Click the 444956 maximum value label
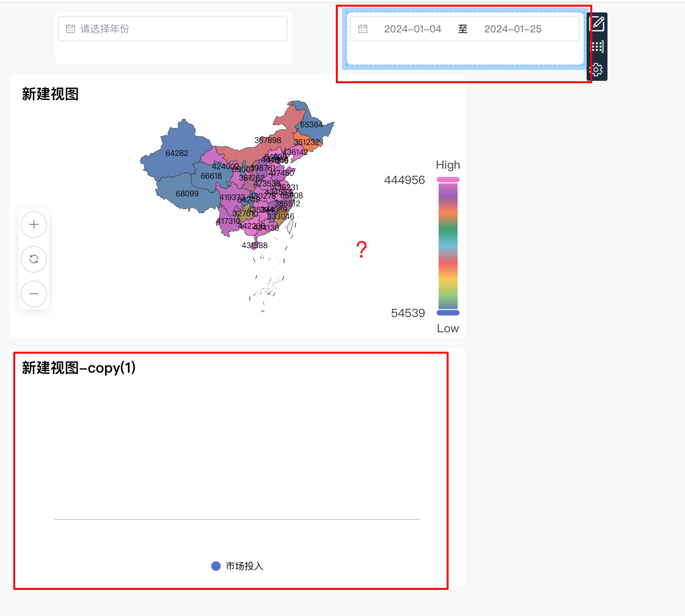This screenshot has width=685, height=616. 405,180
